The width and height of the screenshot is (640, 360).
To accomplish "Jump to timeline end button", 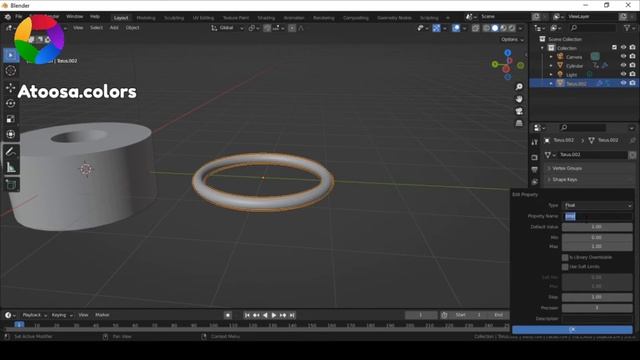I will click(292, 316).
